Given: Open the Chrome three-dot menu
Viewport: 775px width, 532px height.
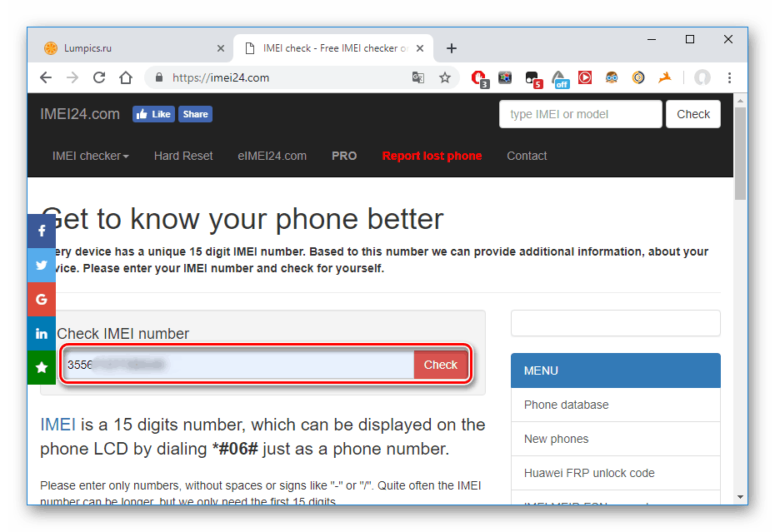Looking at the screenshot, I should (729, 77).
